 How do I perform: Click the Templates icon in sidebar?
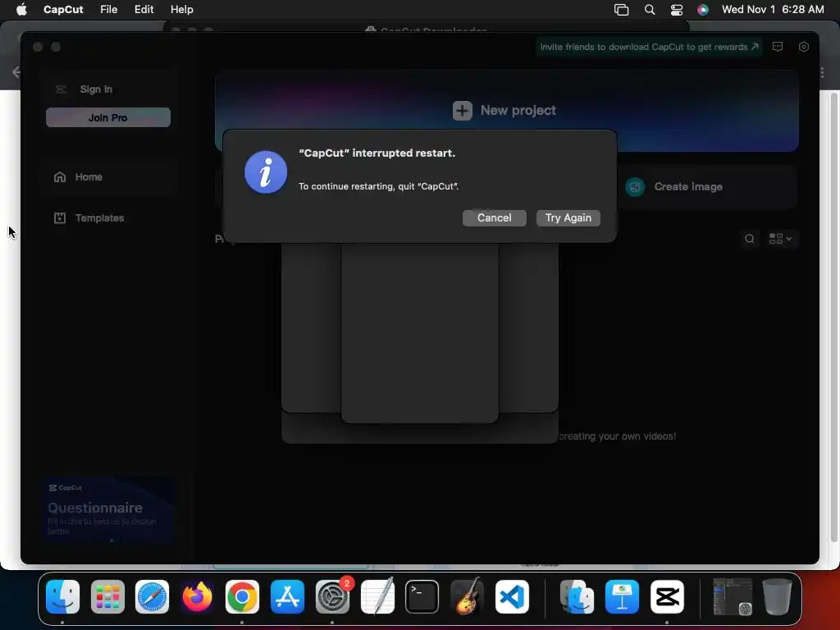pos(60,217)
